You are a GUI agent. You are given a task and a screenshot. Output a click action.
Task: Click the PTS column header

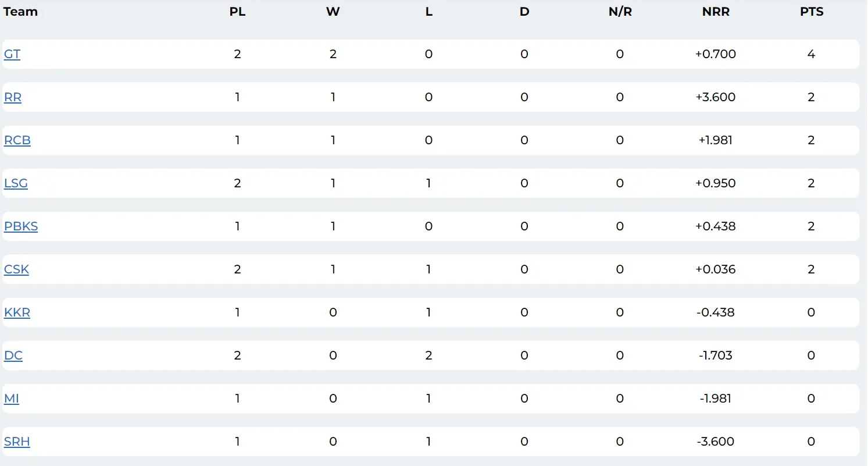coord(812,12)
